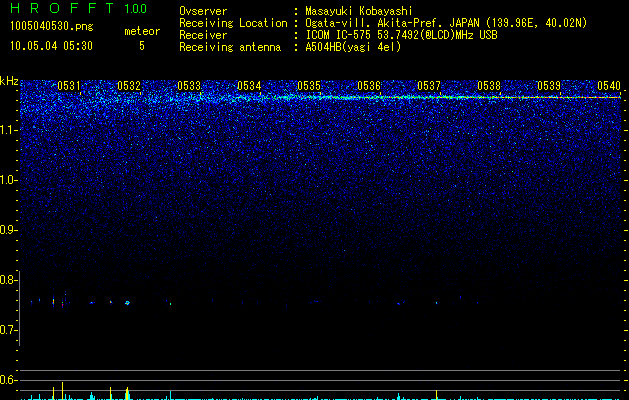
Task: Click the Receiving Location label
Action: [x=233, y=23]
